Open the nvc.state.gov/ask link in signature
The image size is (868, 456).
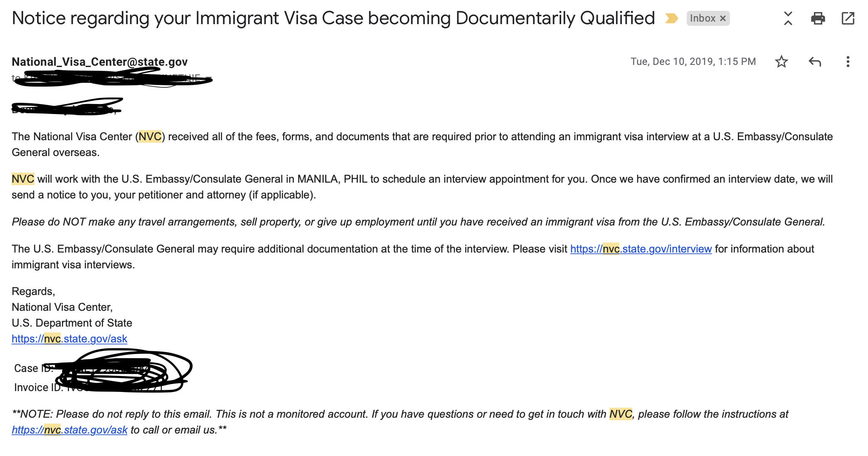[x=69, y=339]
